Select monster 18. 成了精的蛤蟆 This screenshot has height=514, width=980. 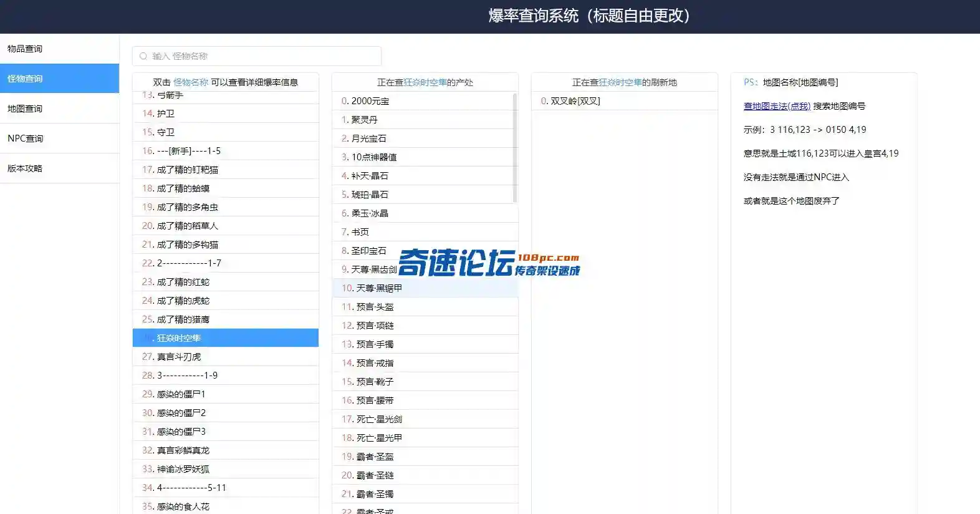point(226,188)
